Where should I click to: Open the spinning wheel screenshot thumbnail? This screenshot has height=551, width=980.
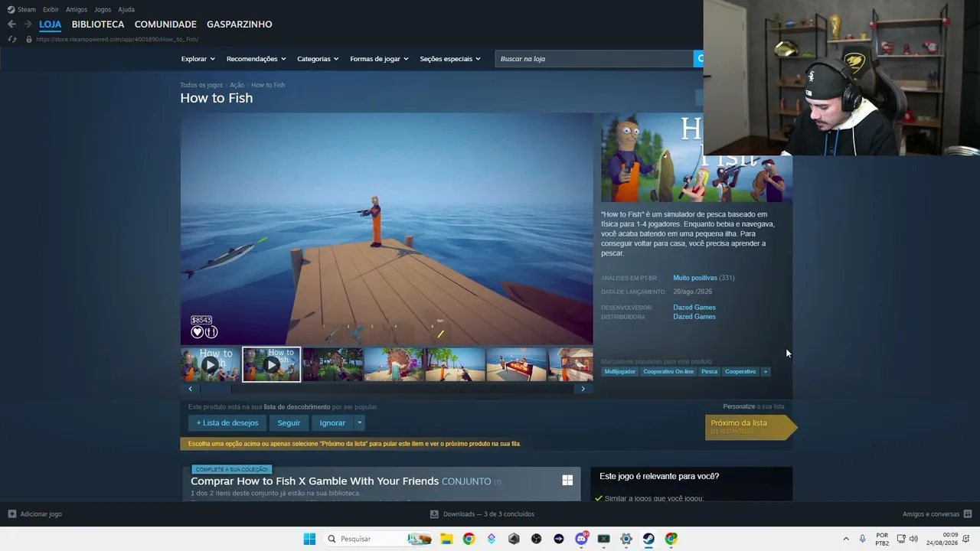394,364
